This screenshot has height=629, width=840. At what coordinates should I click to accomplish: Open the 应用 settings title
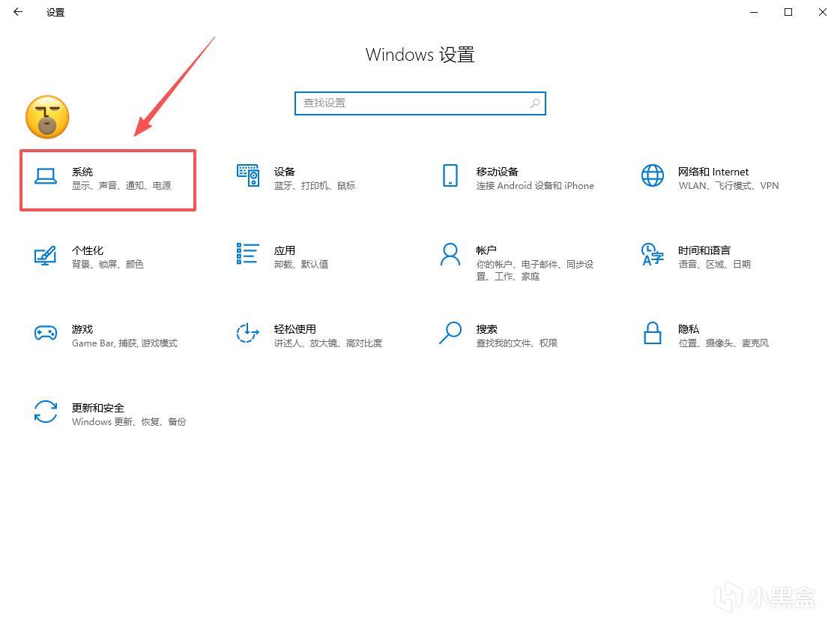285,250
